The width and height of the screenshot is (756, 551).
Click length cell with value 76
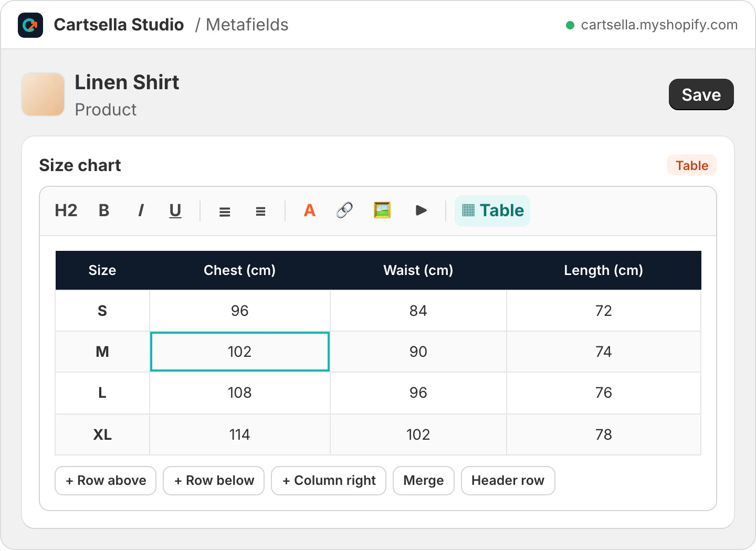point(604,393)
